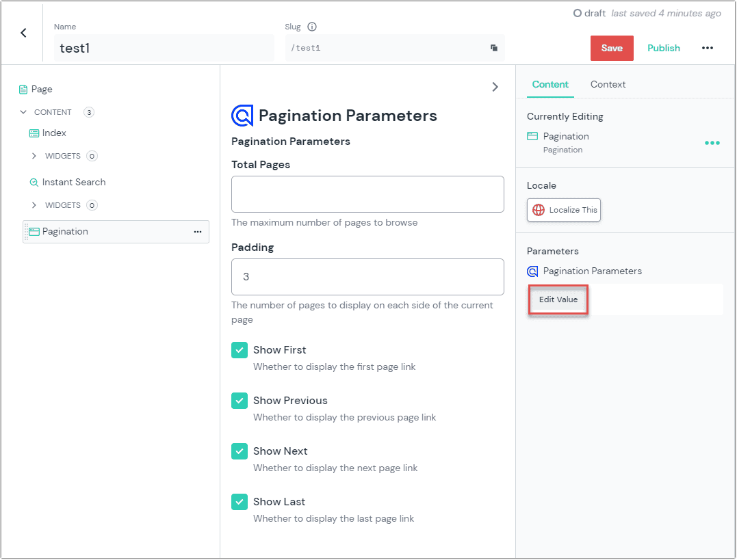Click the Index WIDGETS count badge
Viewport: 737px width, 560px height.
pyautogui.click(x=92, y=156)
